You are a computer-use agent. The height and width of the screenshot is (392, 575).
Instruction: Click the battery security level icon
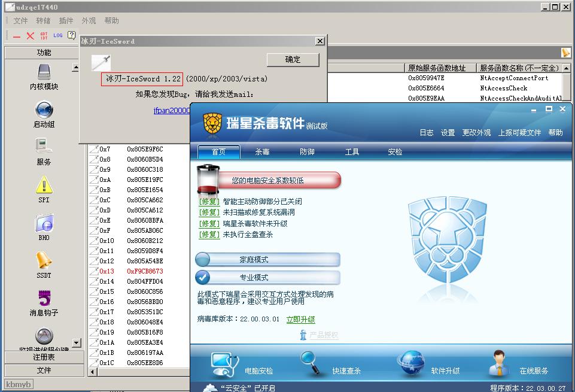(x=208, y=180)
